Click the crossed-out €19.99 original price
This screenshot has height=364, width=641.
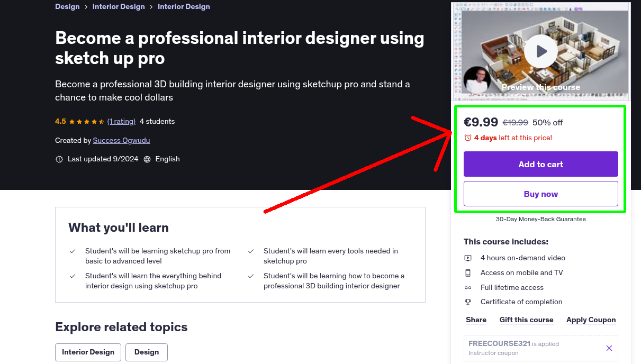click(x=515, y=123)
